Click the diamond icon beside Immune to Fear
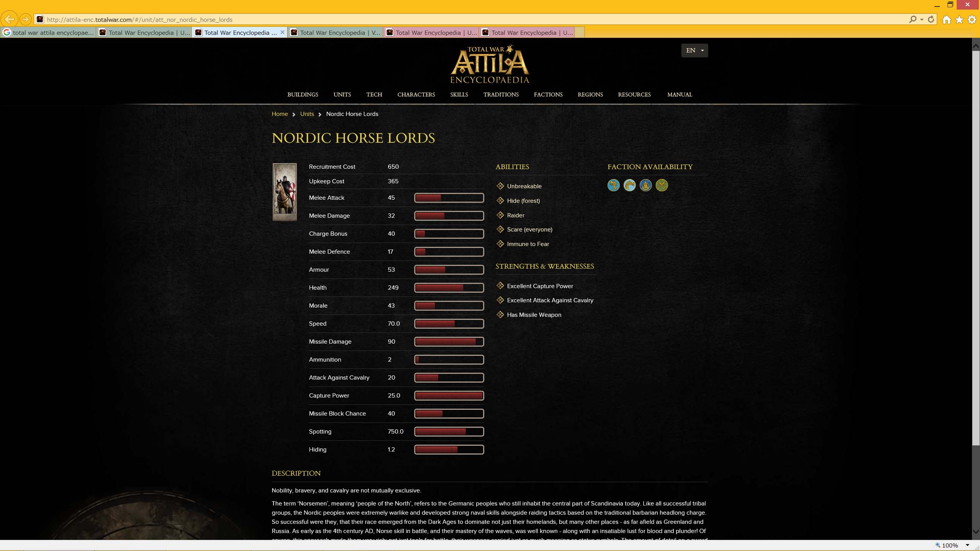Screen dimensions: 980x551 coord(500,244)
